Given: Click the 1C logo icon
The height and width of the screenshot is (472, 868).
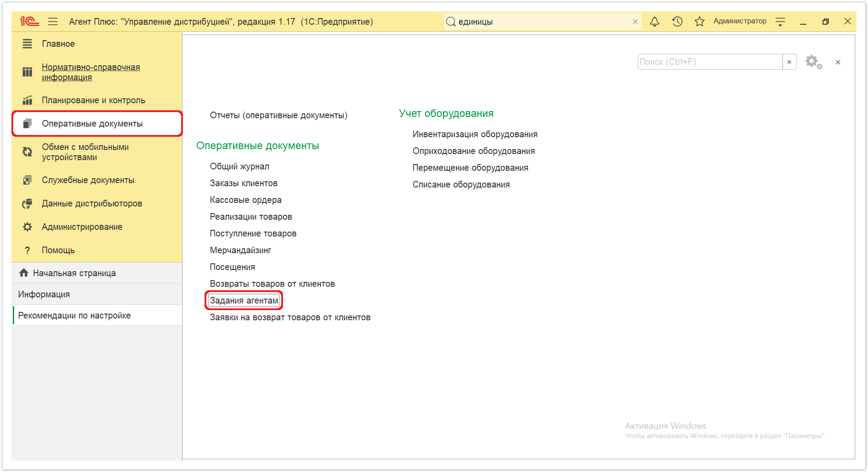Looking at the screenshot, I should (x=30, y=22).
